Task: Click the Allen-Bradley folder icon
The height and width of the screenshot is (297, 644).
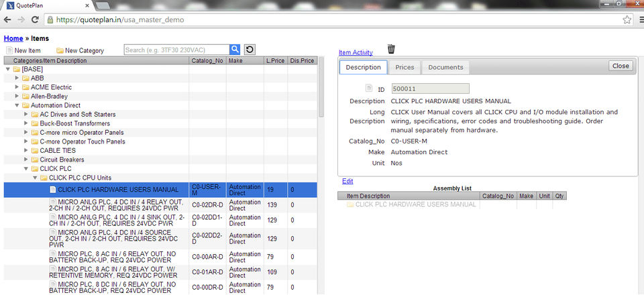Action: click(x=26, y=96)
